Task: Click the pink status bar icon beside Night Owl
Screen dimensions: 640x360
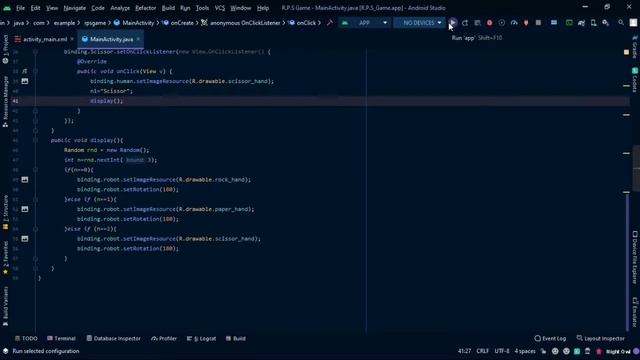Action: pyautogui.click(x=599, y=351)
